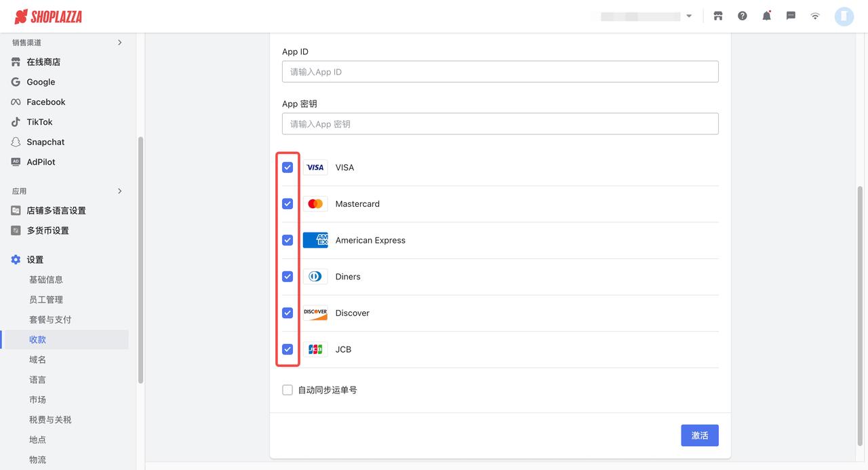Open the help question mark icon

coord(743,16)
